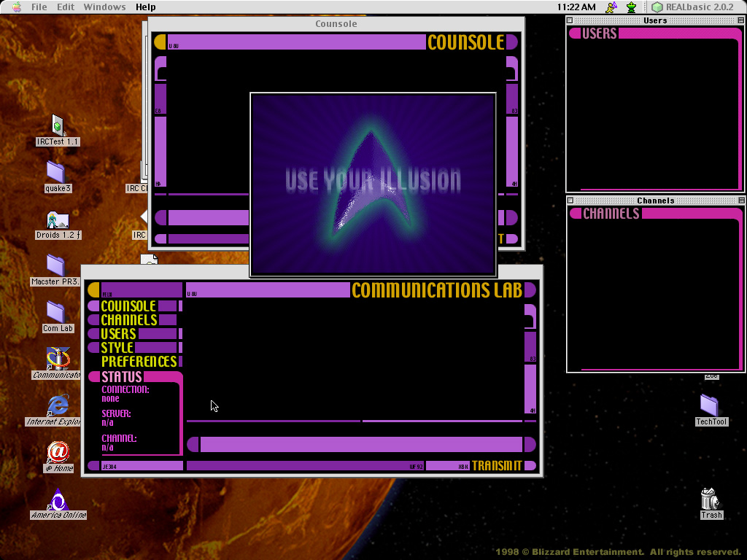Click the 11:22 AM menu bar clock

pos(576,7)
